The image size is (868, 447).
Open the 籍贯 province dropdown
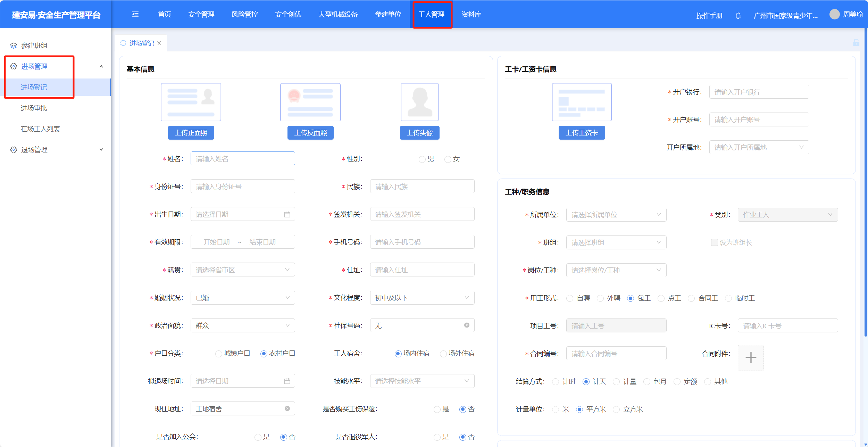pyautogui.click(x=242, y=270)
